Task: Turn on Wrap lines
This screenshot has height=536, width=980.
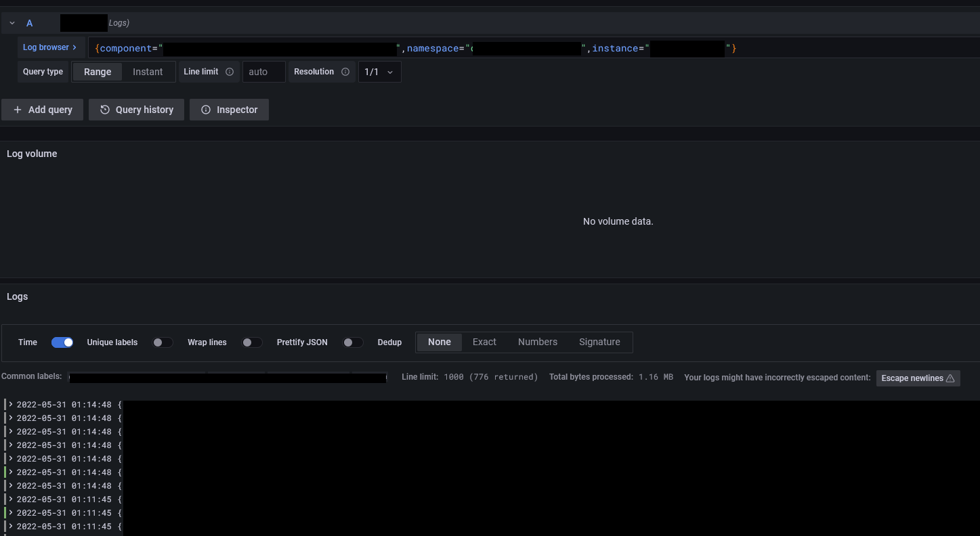Action: 252,342
